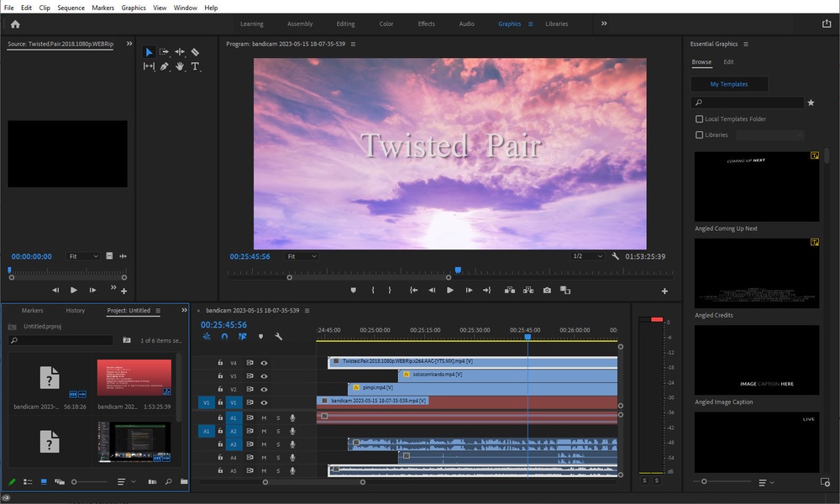Select the Selection arrow tool
Screen dimensions: 840x504
(149, 52)
